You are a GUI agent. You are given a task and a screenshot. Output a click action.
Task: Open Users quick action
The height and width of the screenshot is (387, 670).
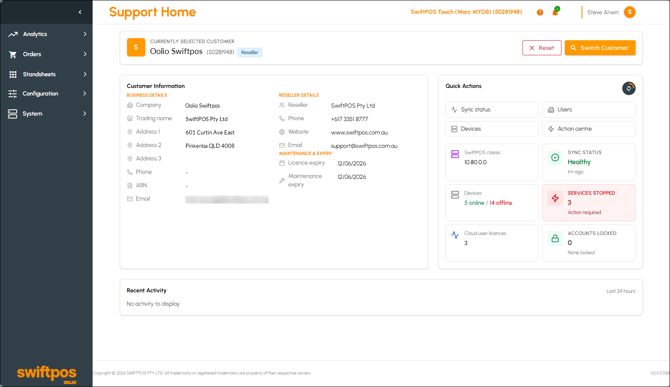point(589,110)
